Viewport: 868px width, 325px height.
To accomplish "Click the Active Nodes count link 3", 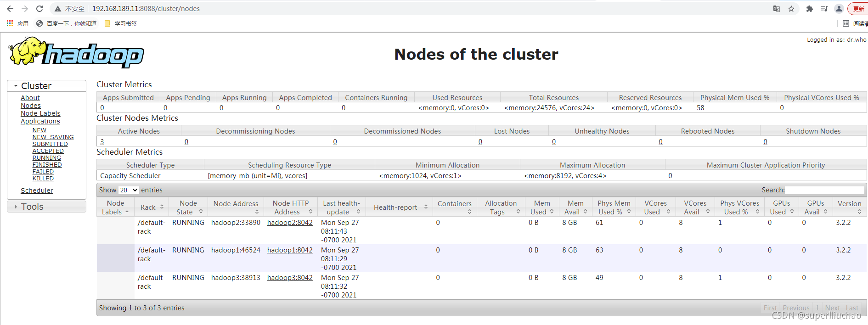I will [102, 142].
